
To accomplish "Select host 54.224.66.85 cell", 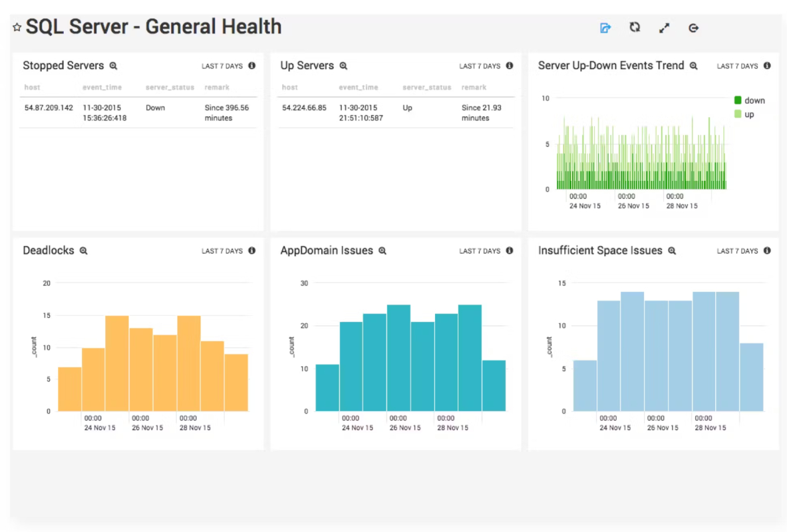I will click(x=304, y=108).
